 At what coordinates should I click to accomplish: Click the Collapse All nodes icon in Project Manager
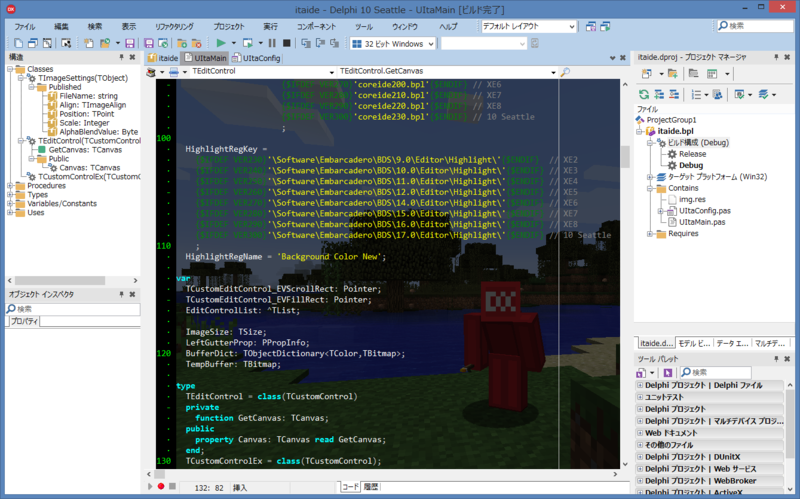coord(674,94)
